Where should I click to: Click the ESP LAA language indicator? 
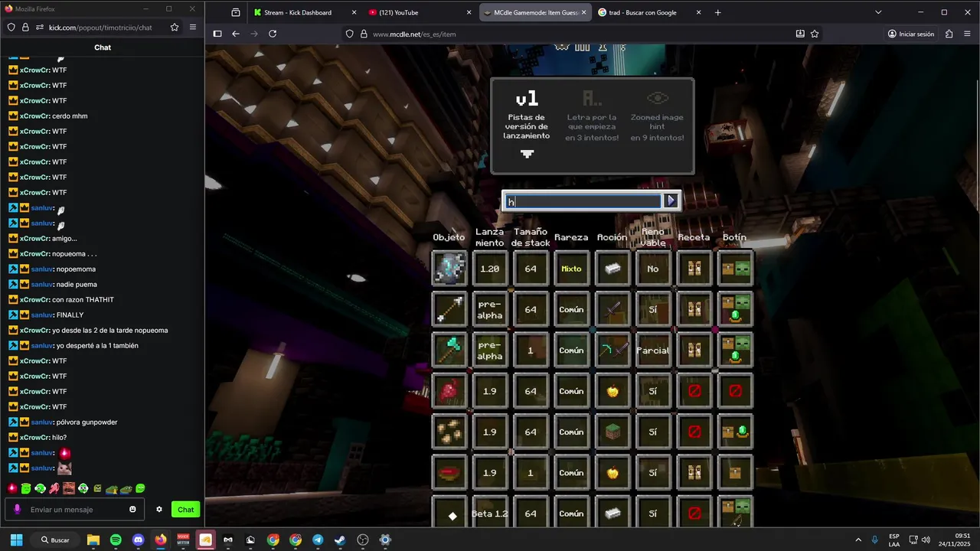(894, 540)
